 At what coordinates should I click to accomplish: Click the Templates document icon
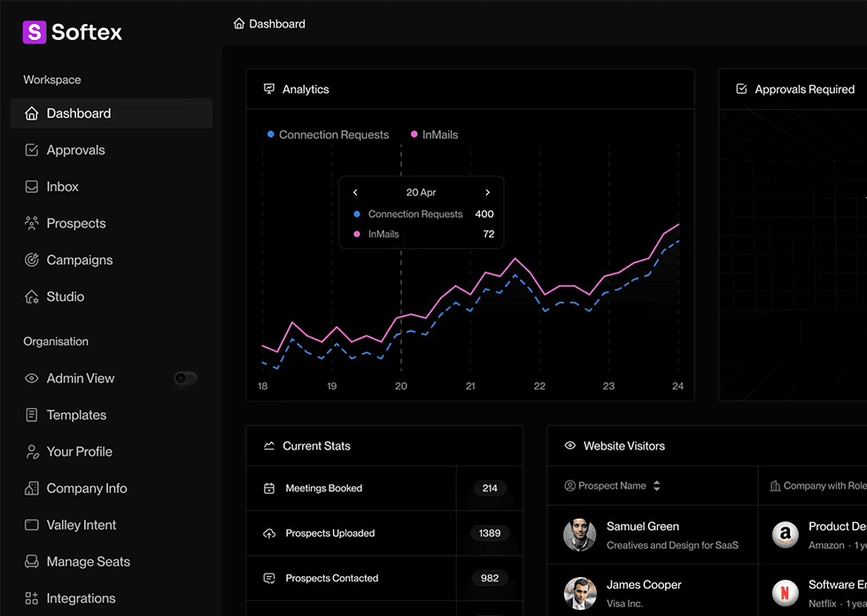(x=32, y=415)
